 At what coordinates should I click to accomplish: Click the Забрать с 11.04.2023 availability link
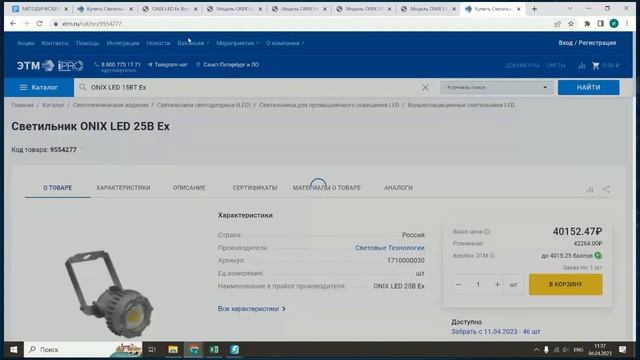496,332
